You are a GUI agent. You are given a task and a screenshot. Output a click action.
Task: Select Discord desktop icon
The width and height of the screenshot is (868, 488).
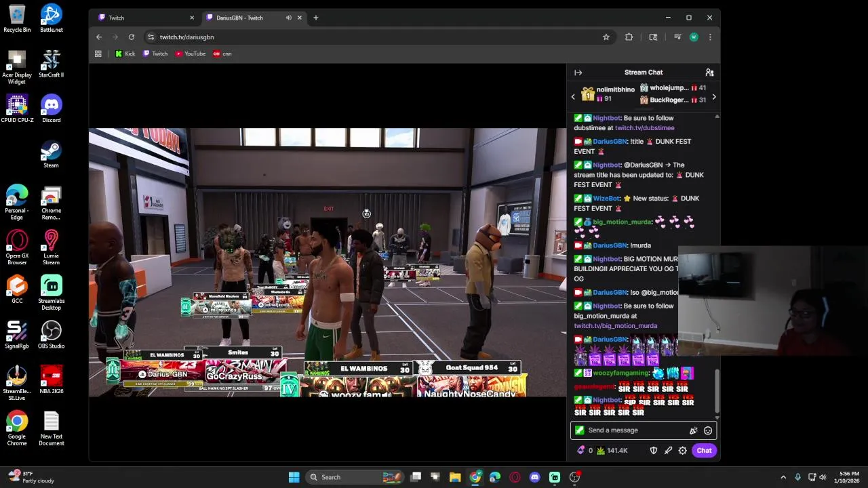pos(52,109)
